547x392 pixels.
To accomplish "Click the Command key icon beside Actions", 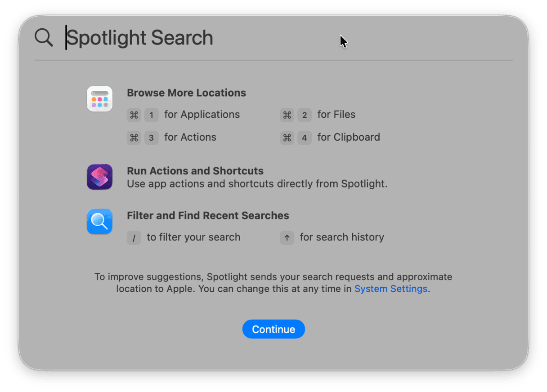I will click(x=134, y=138).
